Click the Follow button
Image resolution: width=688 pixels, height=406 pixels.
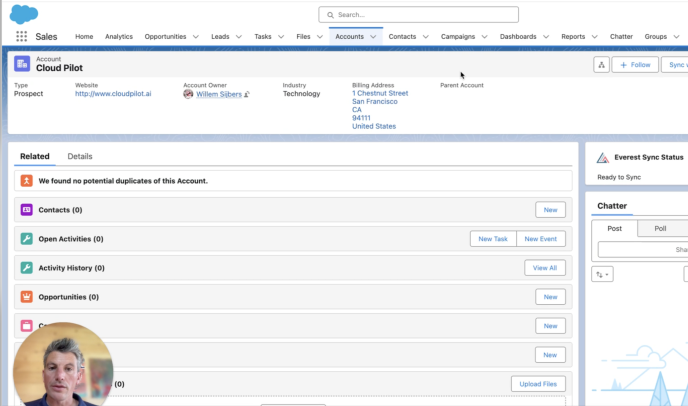pyautogui.click(x=635, y=65)
